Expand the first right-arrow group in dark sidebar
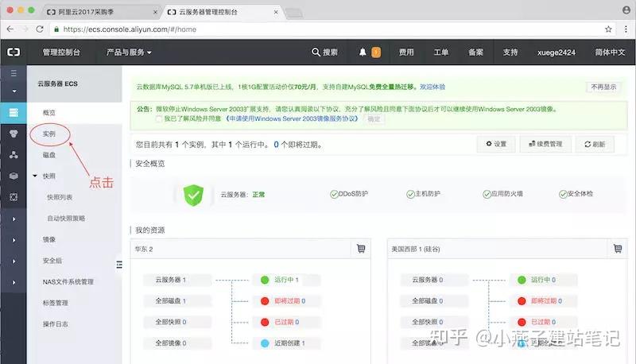636x364 pixels. [x=14, y=219]
